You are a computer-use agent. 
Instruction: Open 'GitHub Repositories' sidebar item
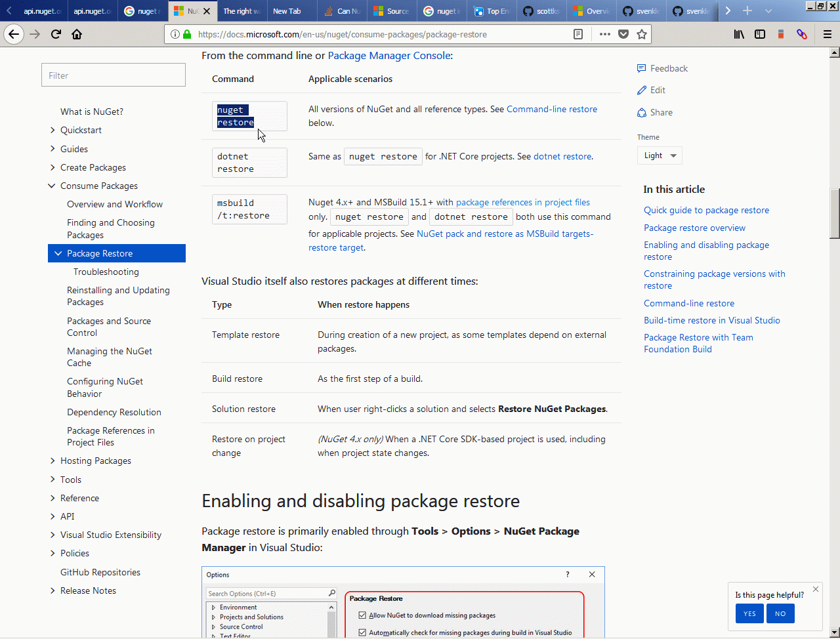pos(100,572)
